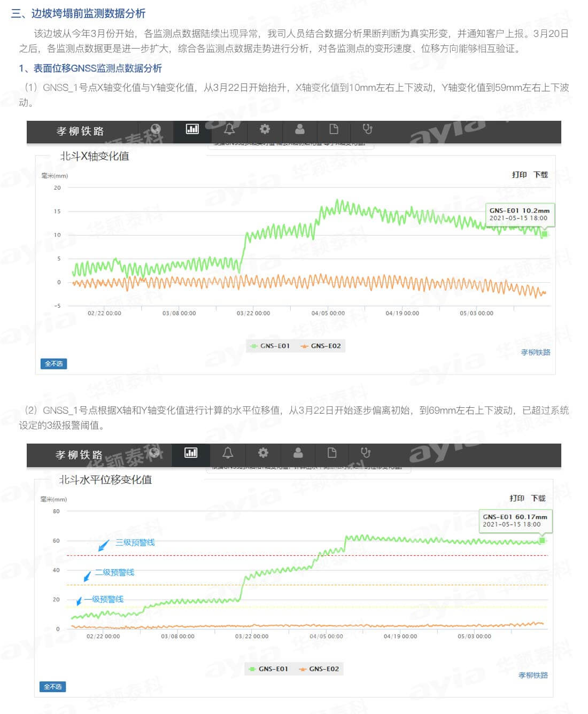Click the gear icon in the lower dashboard navbar
The height and width of the screenshot is (714, 588).
click(x=262, y=453)
